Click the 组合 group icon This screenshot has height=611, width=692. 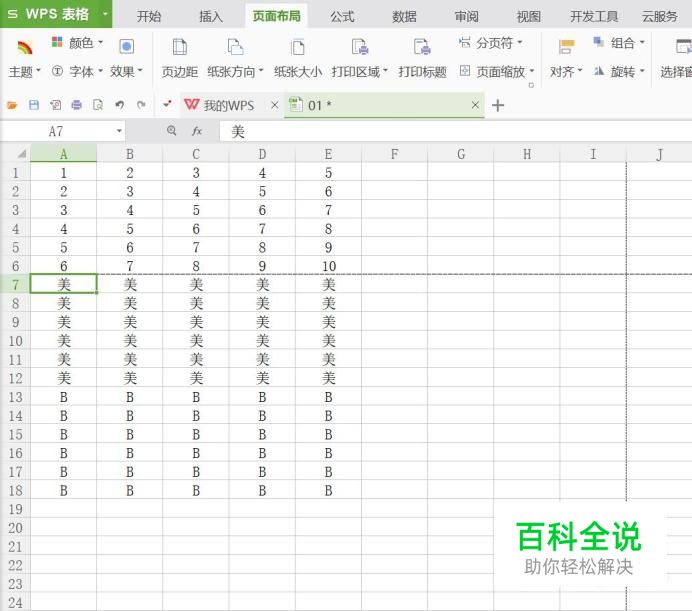(598, 42)
